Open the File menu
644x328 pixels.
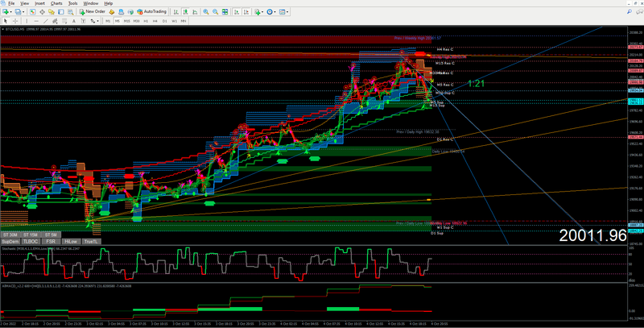[11, 3]
